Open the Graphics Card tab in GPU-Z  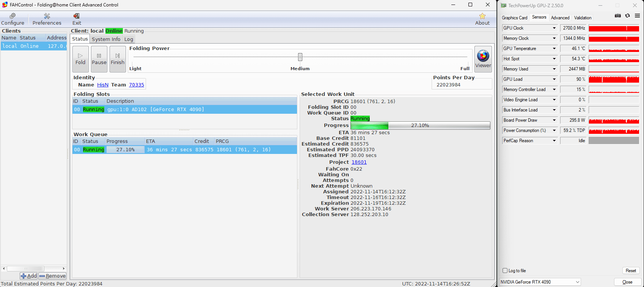tap(515, 18)
